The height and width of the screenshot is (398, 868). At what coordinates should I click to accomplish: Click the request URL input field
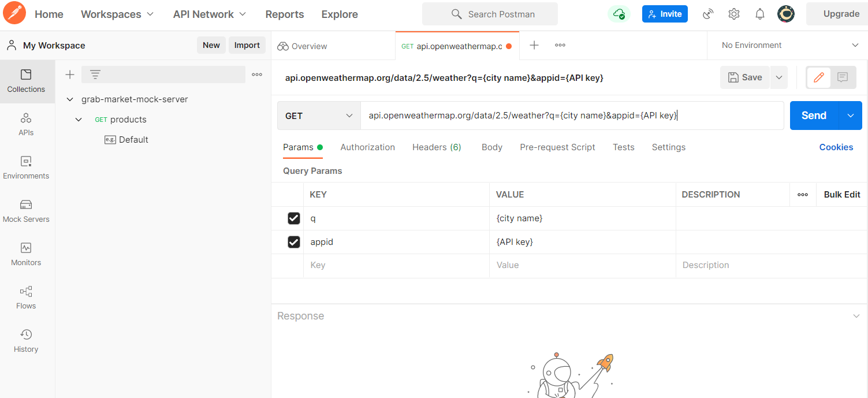pos(572,116)
